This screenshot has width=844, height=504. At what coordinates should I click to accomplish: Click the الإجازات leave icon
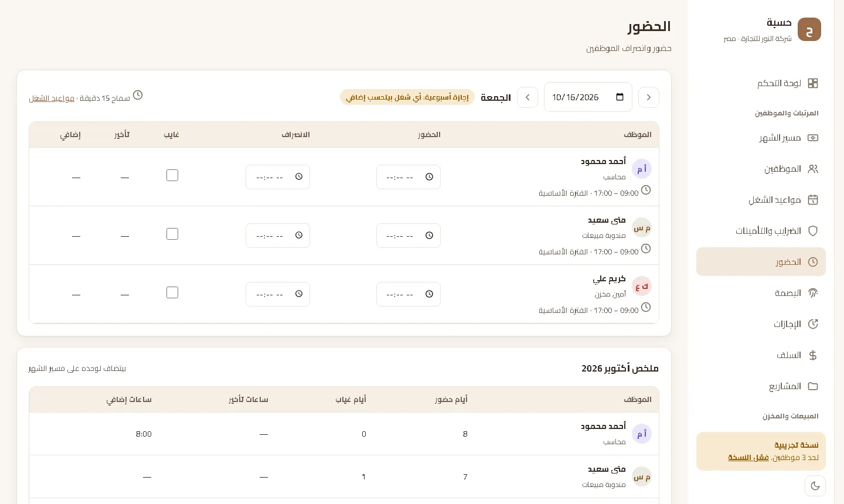813,324
